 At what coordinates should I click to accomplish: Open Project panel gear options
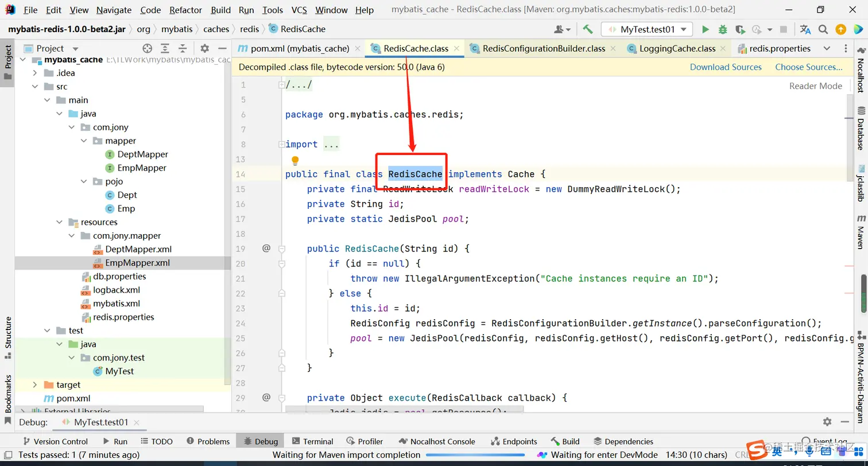205,49
